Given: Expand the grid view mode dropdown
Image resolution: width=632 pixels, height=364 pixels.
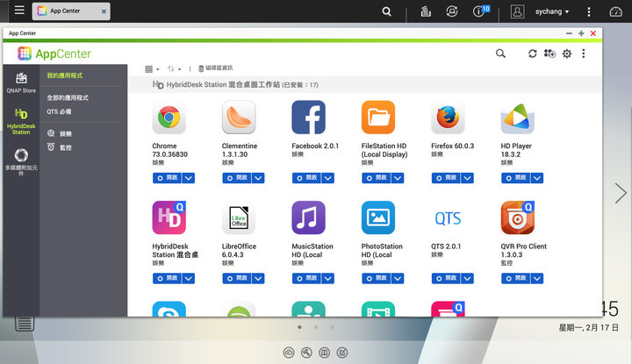Looking at the screenshot, I should [152, 69].
